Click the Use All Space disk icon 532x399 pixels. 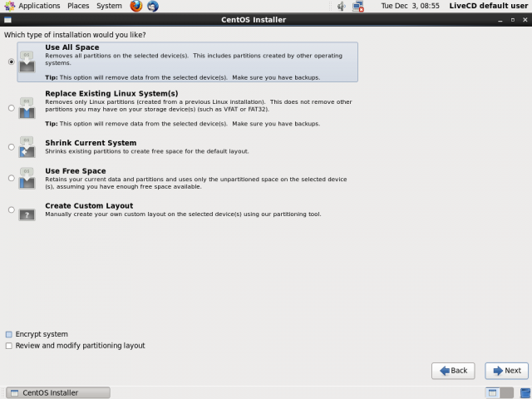click(x=27, y=62)
